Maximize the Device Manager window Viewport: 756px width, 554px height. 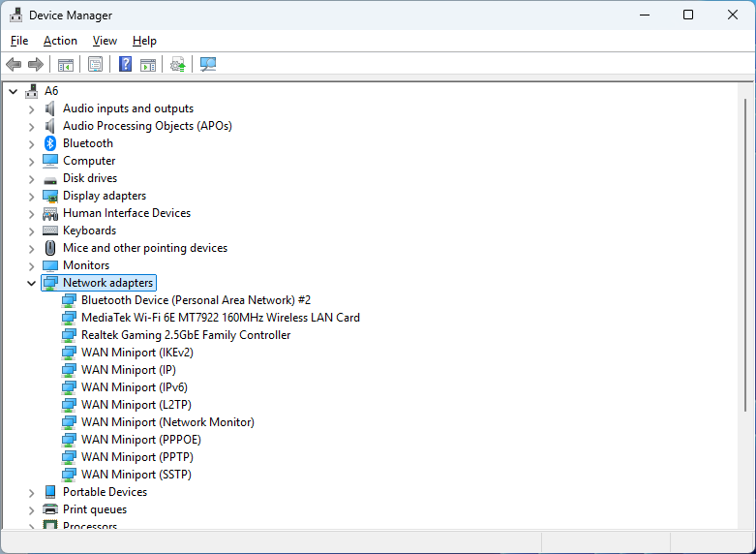(x=688, y=15)
